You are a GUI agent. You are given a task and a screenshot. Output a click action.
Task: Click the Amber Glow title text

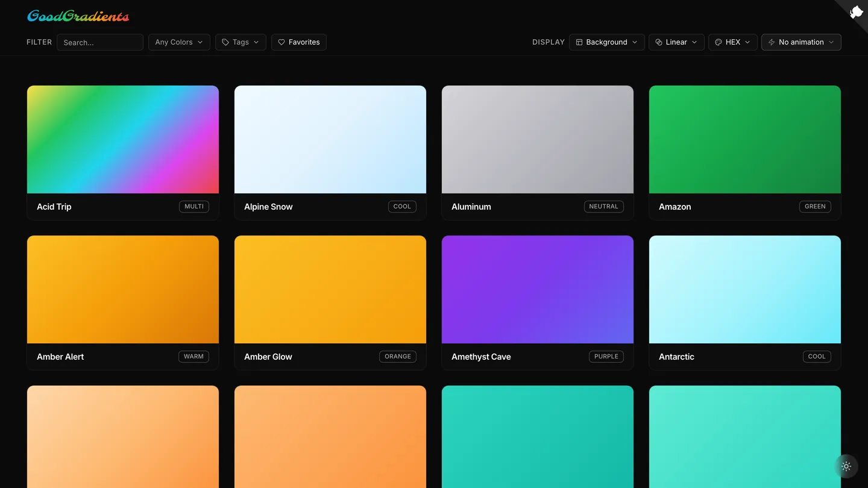[x=268, y=357]
